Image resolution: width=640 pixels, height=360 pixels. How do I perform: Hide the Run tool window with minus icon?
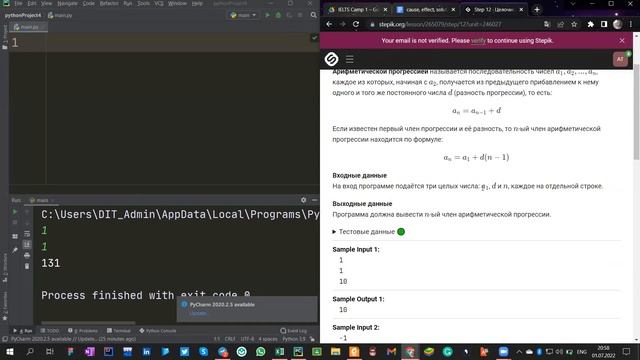point(314,200)
